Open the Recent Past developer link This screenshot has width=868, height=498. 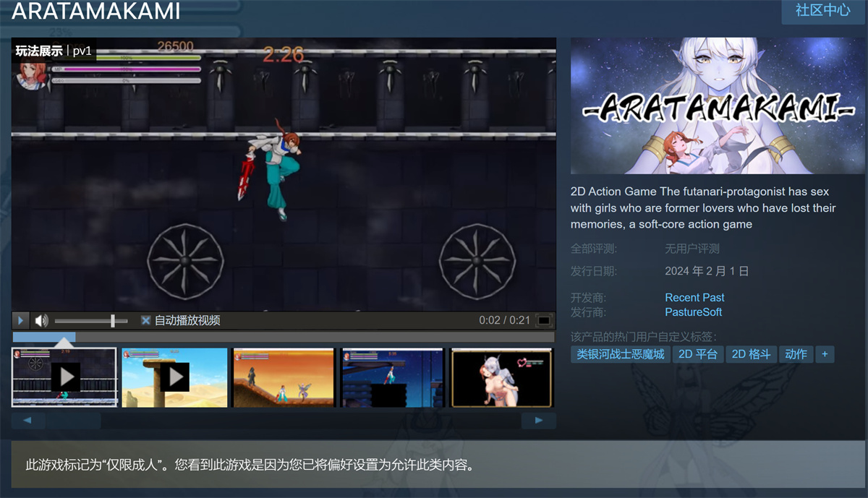(694, 297)
